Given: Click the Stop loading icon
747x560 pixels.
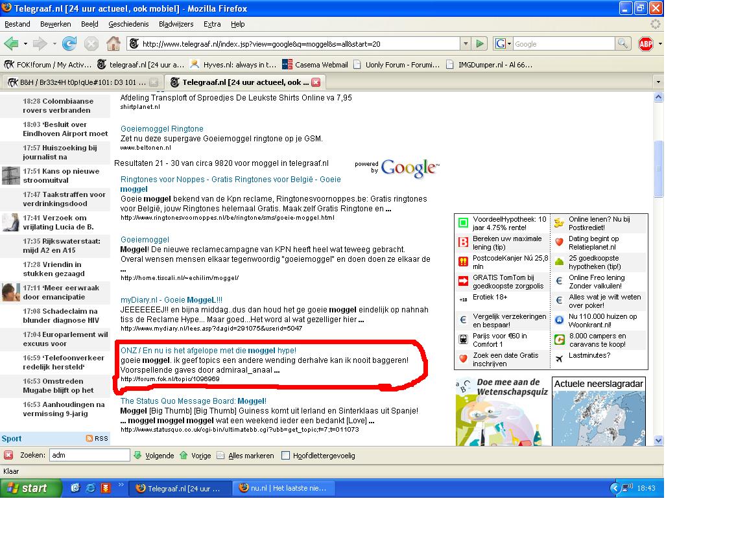Looking at the screenshot, I should coord(91,44).
